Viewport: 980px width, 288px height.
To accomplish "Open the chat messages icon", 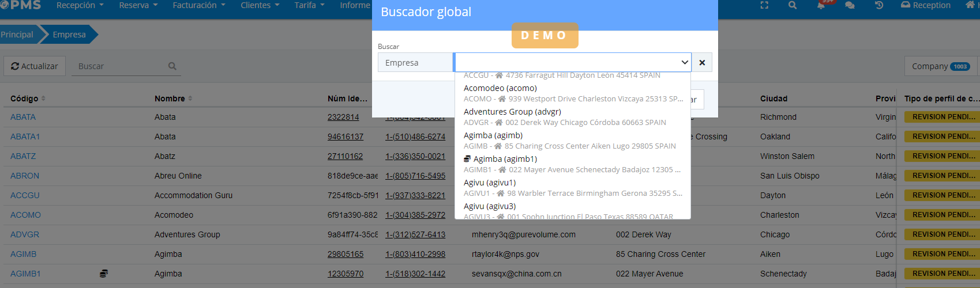I will click(x=850, y=5).
